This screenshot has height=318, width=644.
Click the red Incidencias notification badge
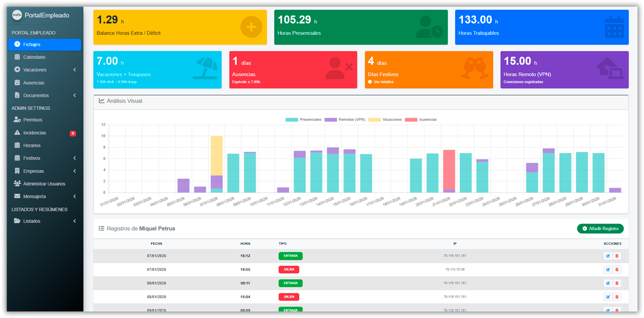pos(72,133)
